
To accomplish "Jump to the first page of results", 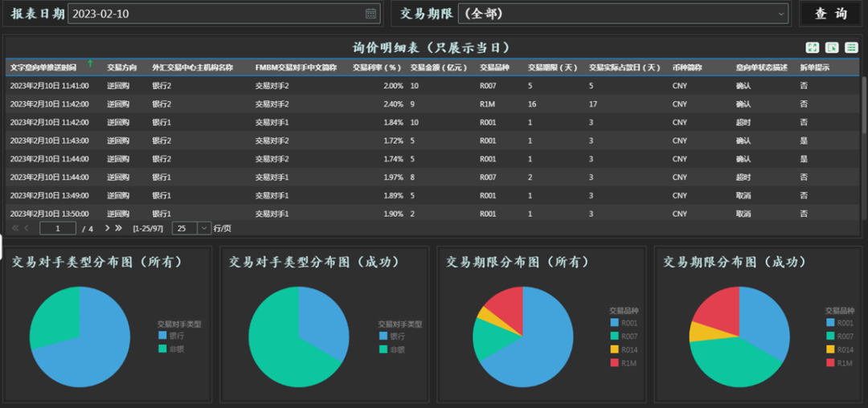I will pos(15,228).
